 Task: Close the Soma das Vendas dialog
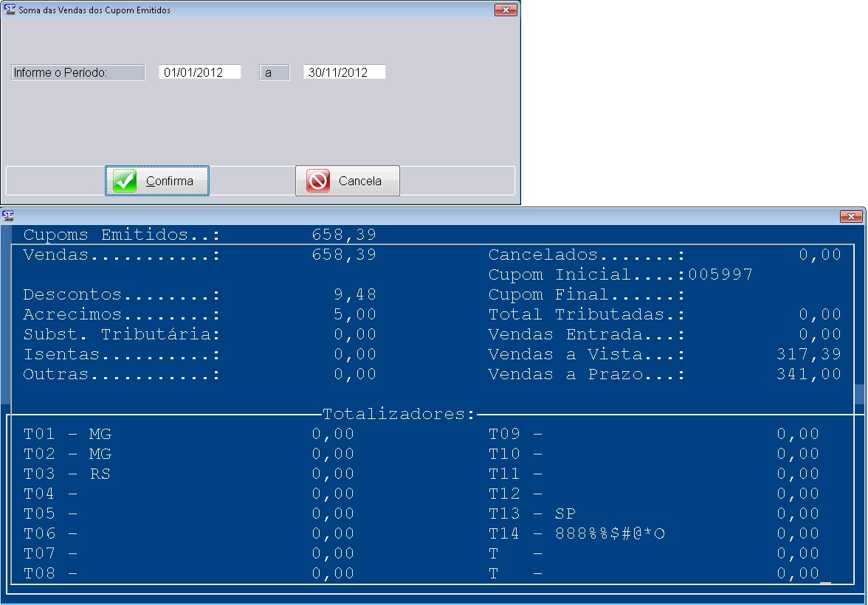[506, 10]
